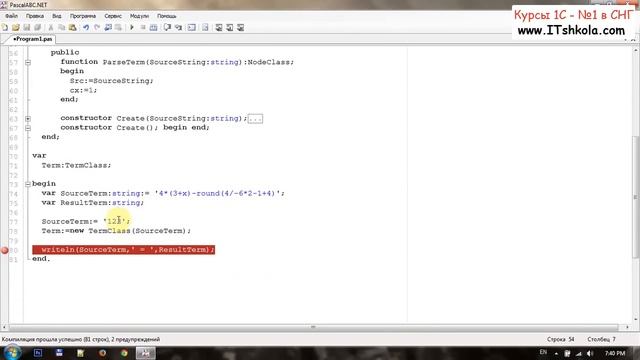Screen dimensions: 640x360
Task: Click the 'cx:=1;' line
Action: coord(84,90)
